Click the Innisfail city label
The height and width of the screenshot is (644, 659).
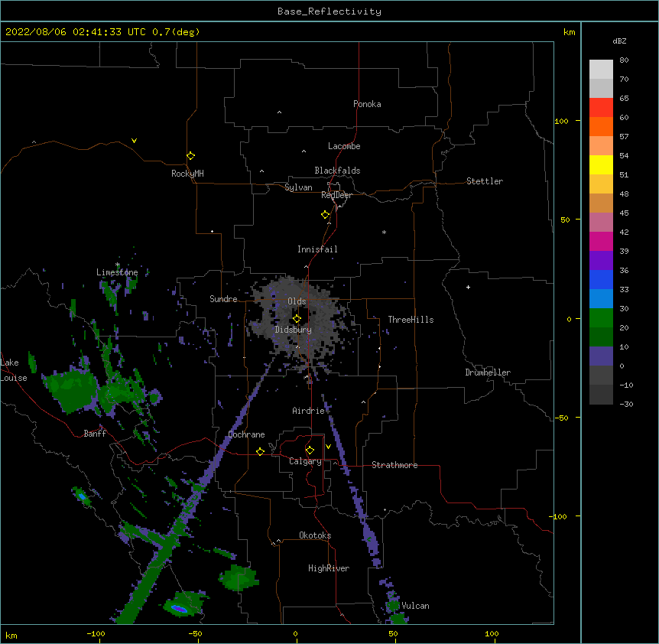click(x=317, y=249)
